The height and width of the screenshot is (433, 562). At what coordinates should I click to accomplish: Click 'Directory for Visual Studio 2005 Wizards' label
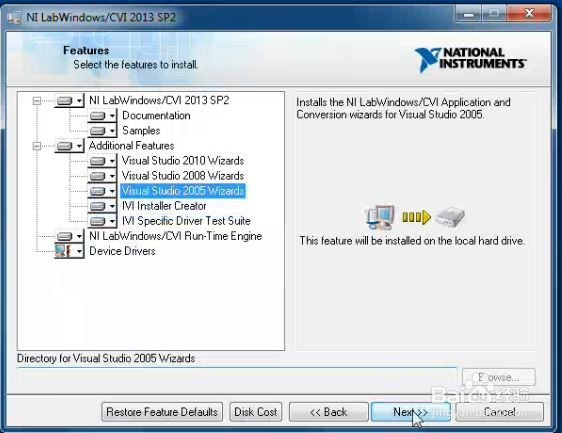click(106, 358)
